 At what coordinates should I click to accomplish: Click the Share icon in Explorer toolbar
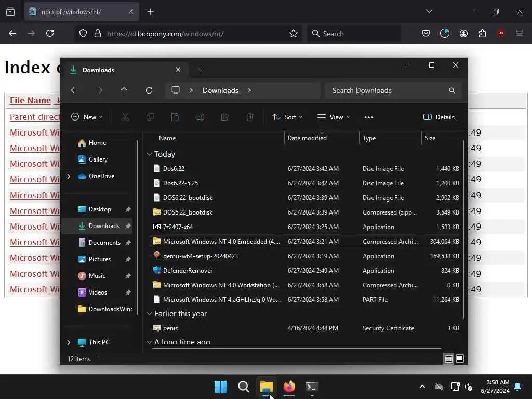pos(224,117)
